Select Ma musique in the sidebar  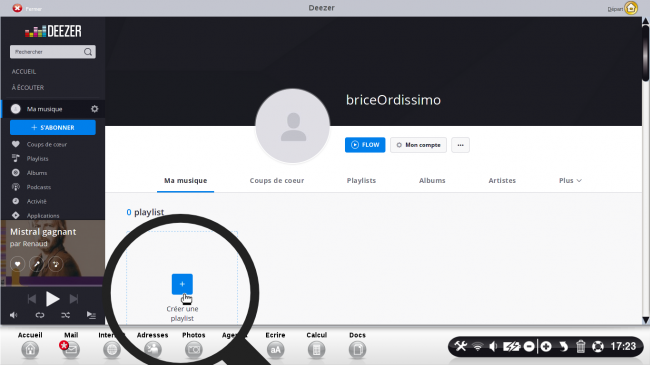tap(44, 109)
